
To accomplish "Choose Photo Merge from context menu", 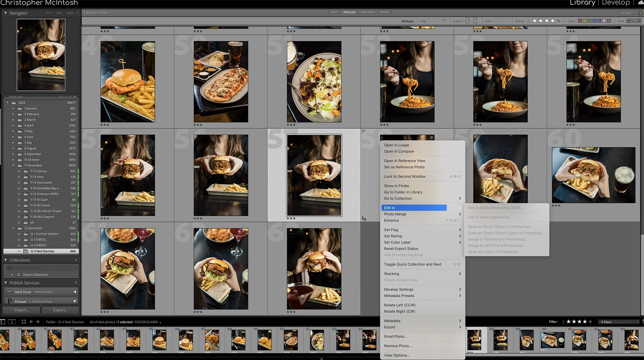I will [395, 214].
